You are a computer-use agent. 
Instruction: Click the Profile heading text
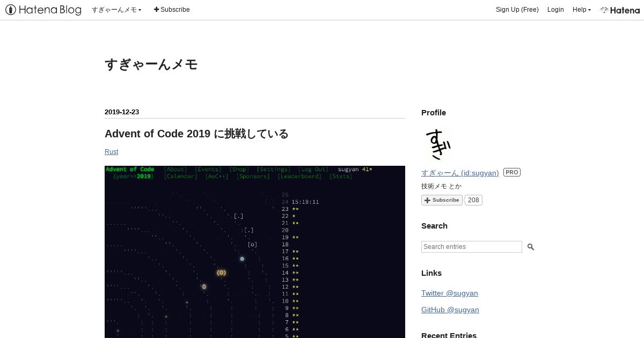(x=434, y=113)
